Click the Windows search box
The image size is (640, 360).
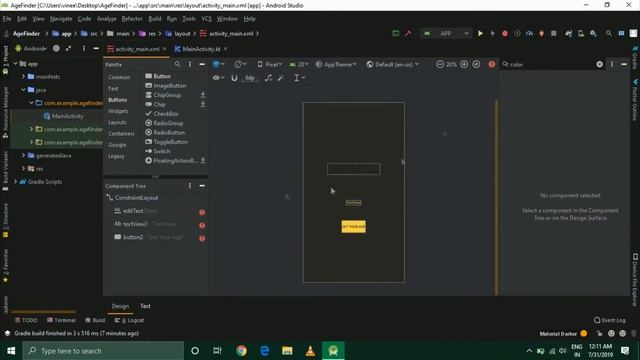click(x=103, y=351)
